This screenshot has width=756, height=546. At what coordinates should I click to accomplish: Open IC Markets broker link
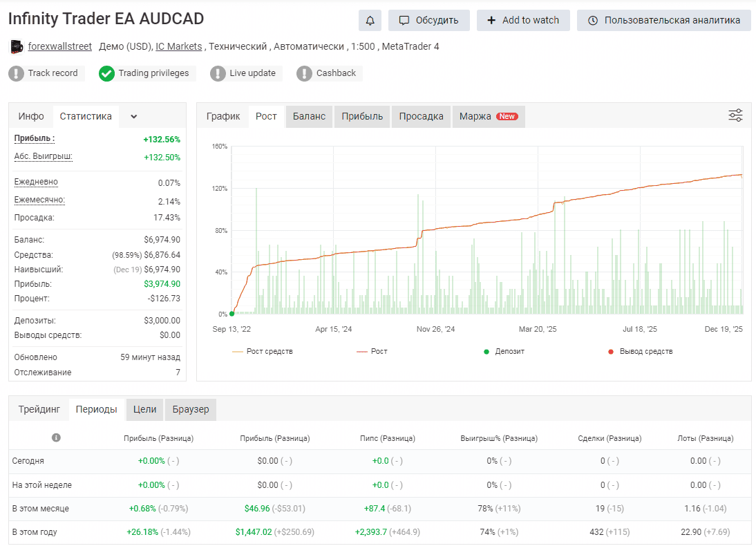[x=179, y=46]
